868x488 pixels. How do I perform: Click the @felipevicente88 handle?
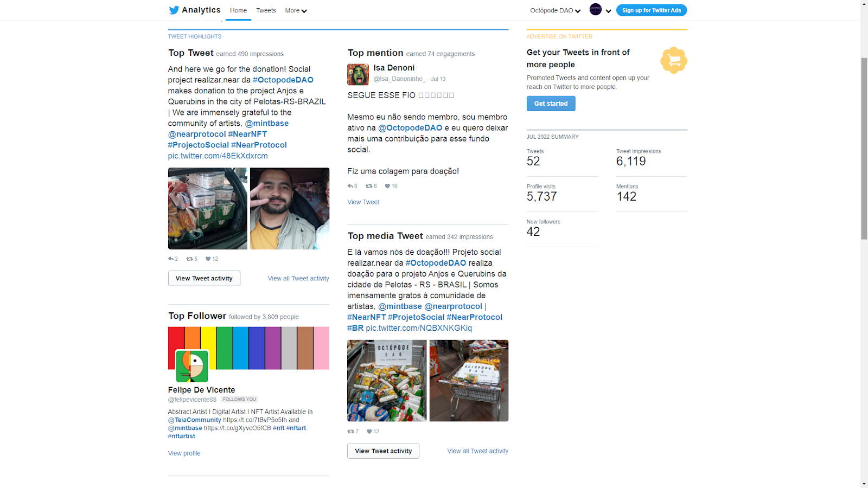coord(192,400)
